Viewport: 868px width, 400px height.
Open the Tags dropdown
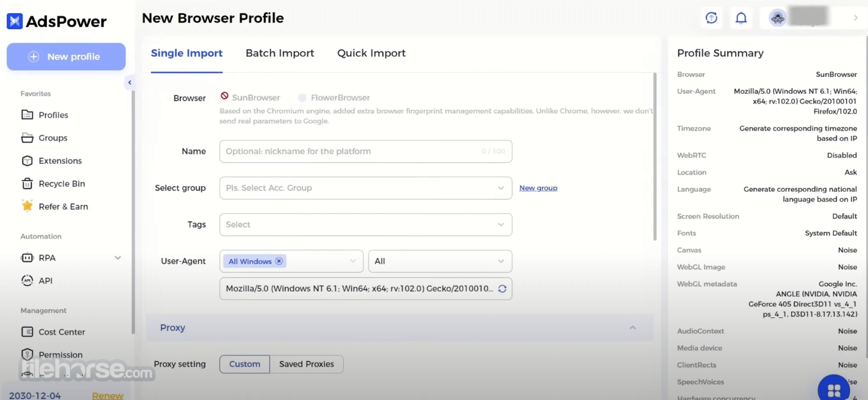[365, 224]
